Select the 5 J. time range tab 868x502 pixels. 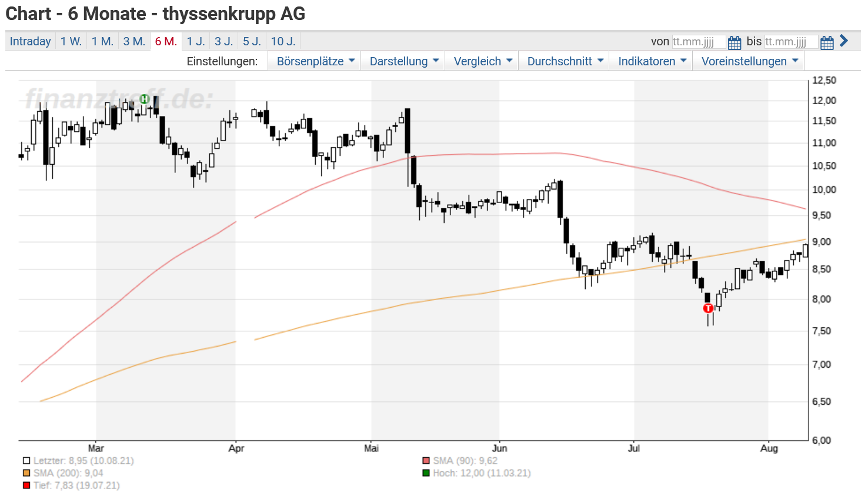(x=252, y=41)
